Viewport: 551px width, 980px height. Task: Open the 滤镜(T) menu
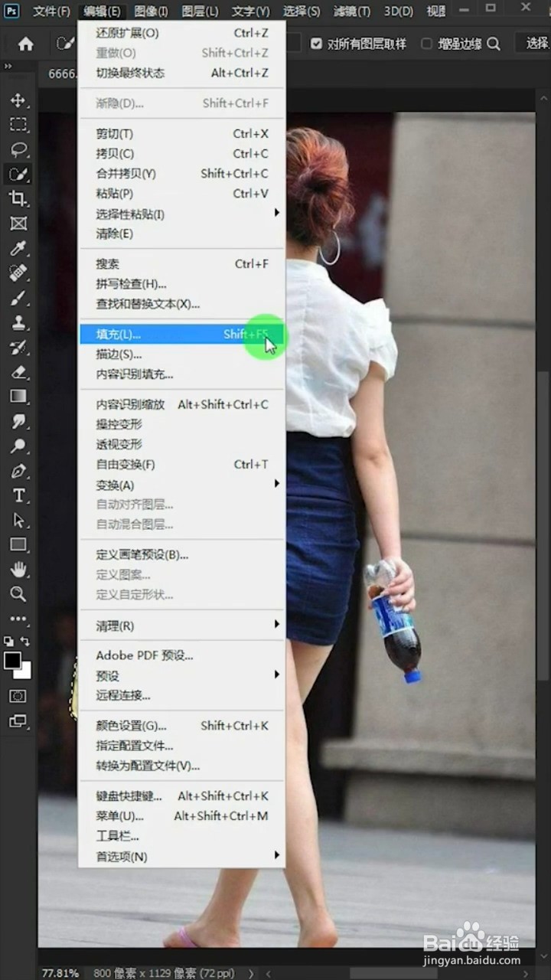point(352,11)
